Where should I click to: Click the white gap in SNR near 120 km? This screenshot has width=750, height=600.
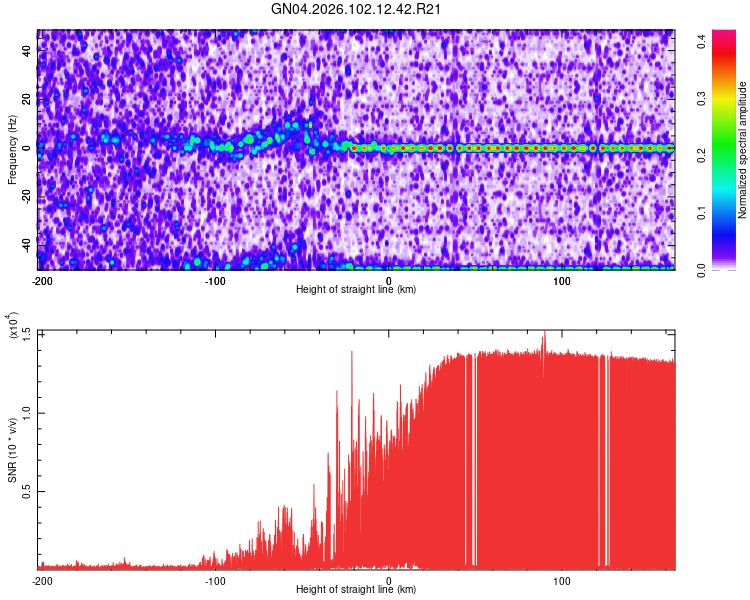tap(600, 460)
